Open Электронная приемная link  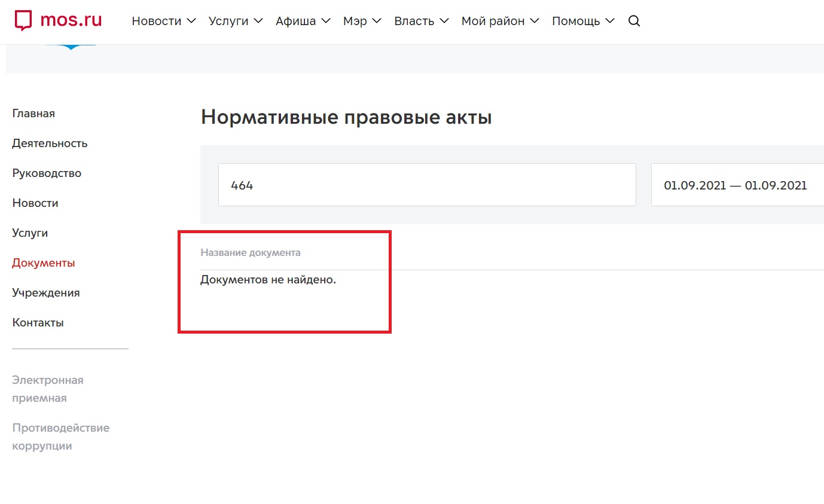48,389
